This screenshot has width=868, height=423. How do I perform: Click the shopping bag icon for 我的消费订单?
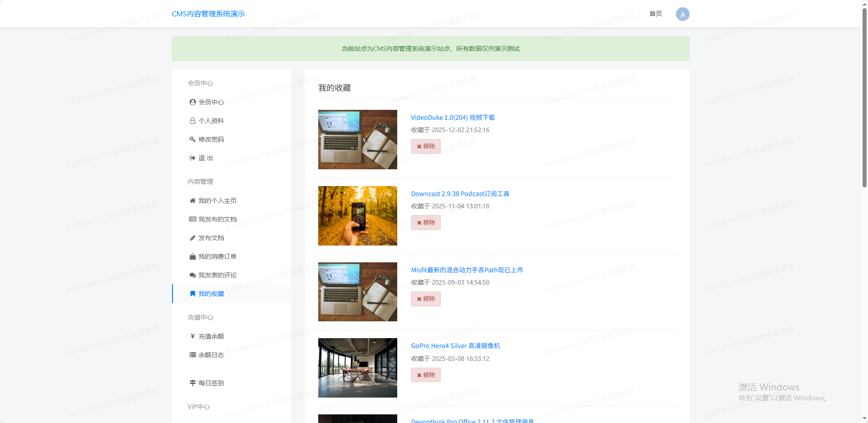[192, 256]
